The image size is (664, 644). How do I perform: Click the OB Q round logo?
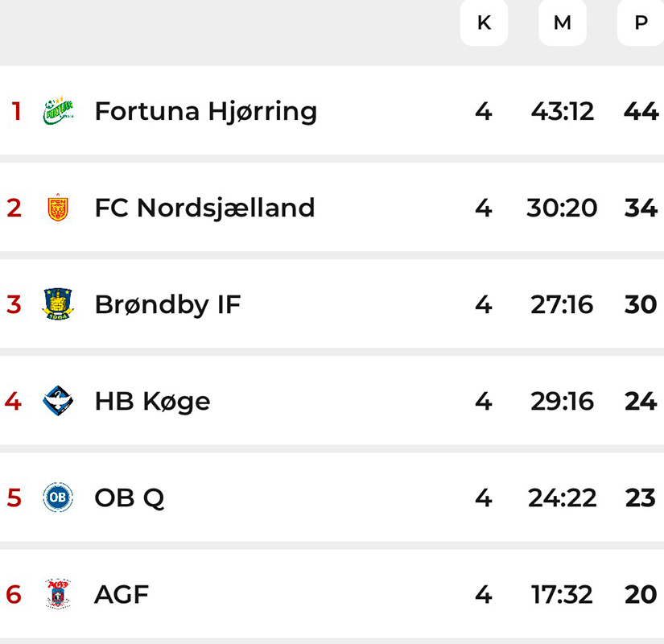click(x=58, y=497)
